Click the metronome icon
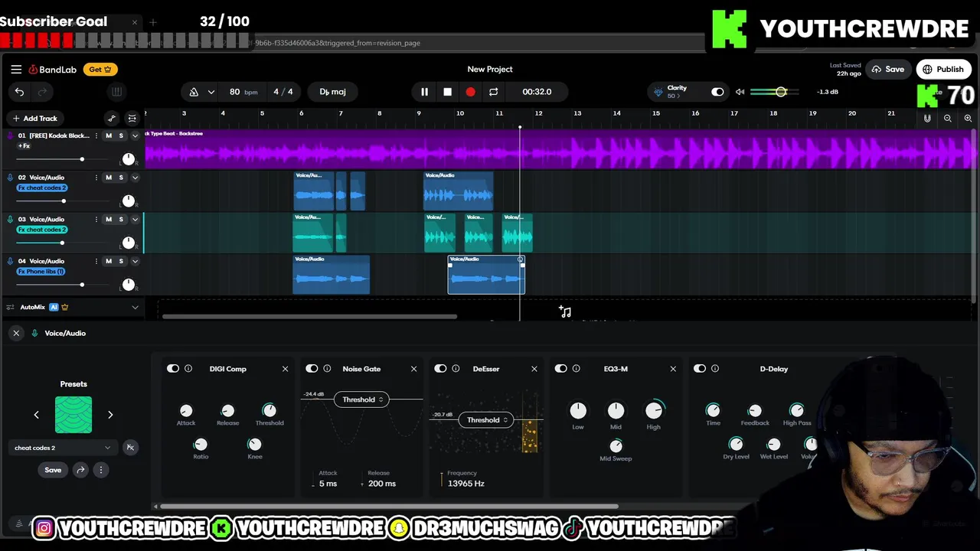Screen dimensions: 980x551 tap(194, 92)
